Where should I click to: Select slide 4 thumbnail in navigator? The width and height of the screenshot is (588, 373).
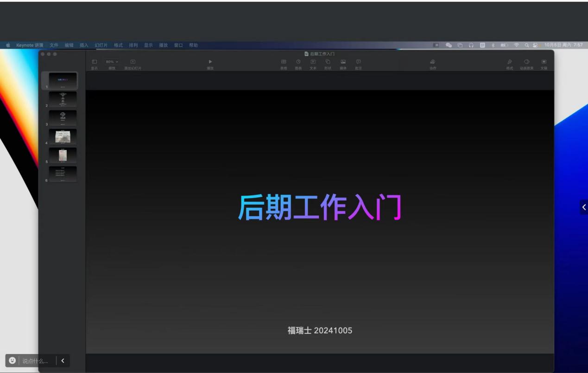[x=63, y=137]
